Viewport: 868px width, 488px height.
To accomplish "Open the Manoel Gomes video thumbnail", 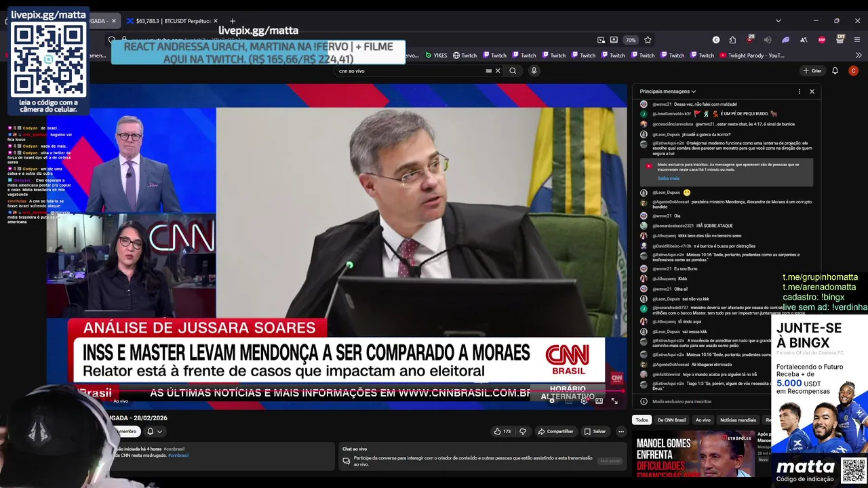I will tap(694, 454).
